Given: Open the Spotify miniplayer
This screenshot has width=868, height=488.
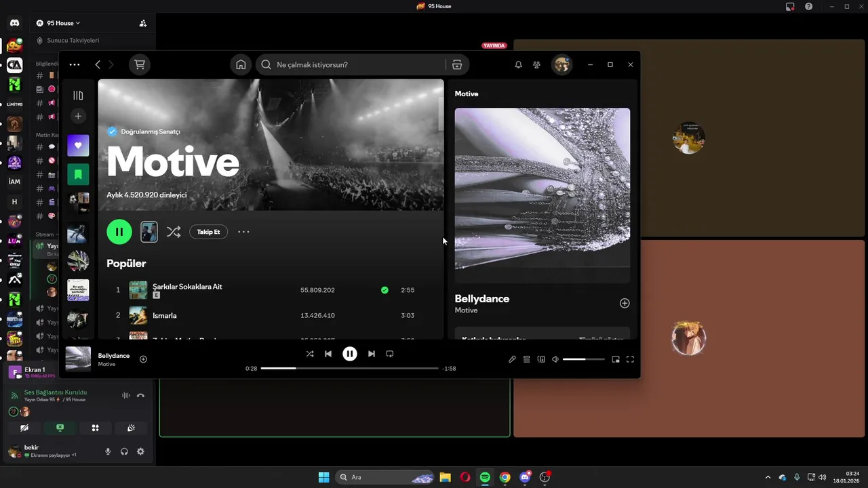Looking at the screenshot, I should (x=616, y=359).
